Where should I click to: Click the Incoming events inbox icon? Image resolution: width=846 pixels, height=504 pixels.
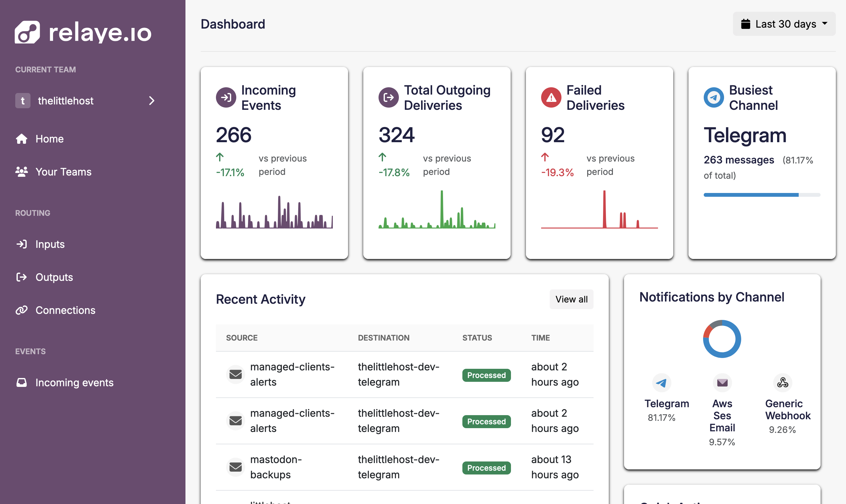[x=22, y=382]
